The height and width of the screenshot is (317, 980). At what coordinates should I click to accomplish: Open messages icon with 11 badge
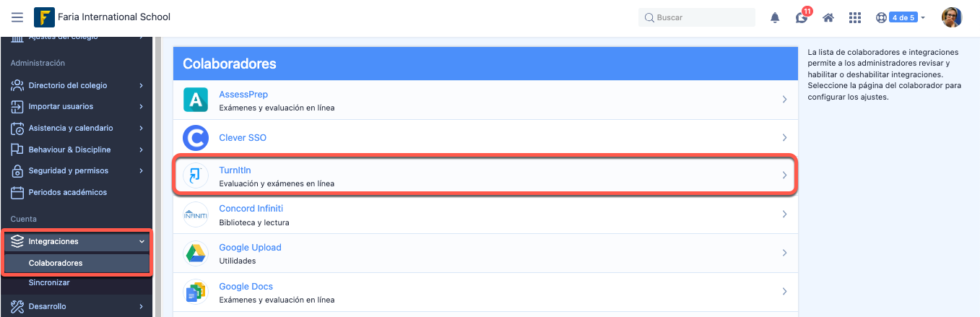click(802, 17)
